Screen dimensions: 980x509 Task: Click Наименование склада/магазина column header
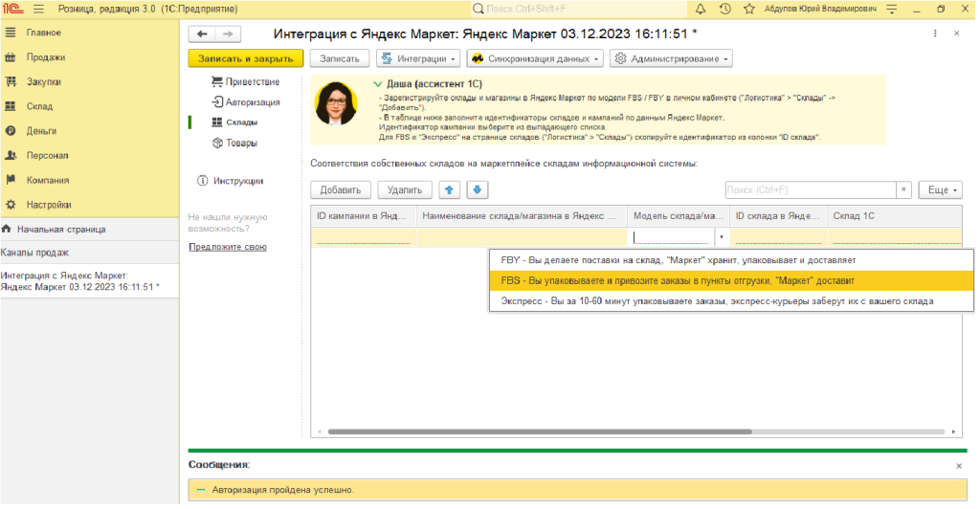point(522,216)
